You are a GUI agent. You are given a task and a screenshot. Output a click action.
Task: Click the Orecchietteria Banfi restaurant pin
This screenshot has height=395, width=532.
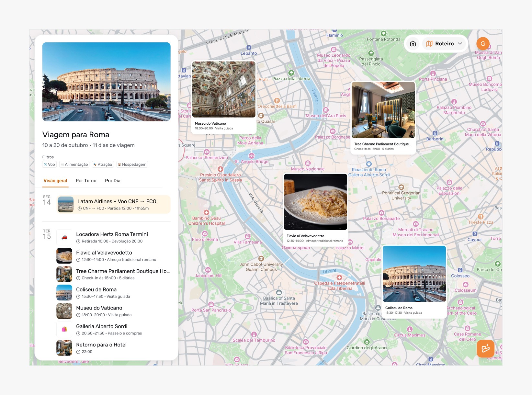tap(277, 101)
